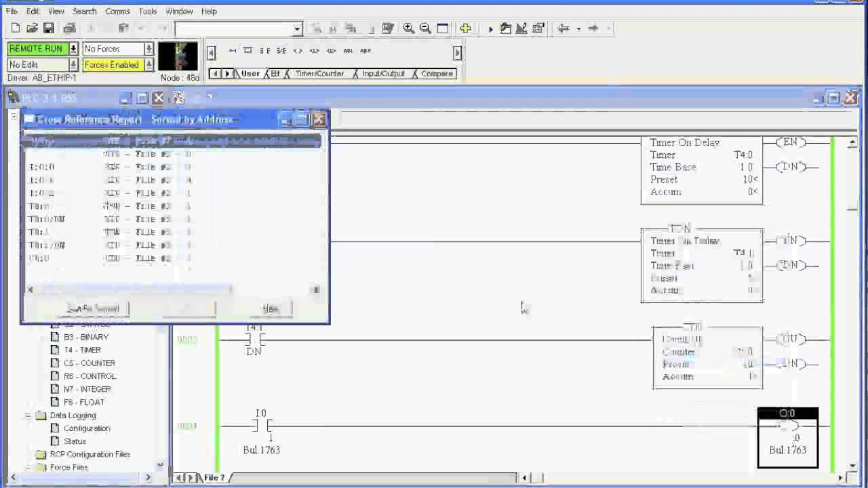
Task: Open the No Edits dropdown arrow
Action: [x=73, y=64]
